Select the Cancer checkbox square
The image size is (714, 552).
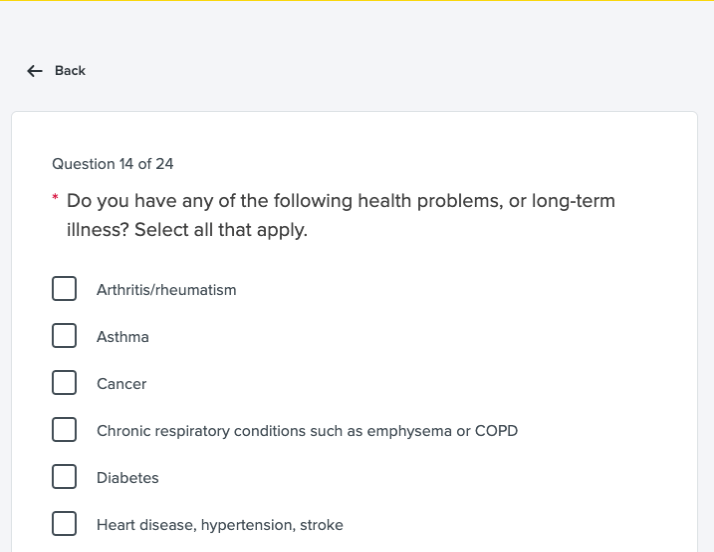pyautogui.click(x=64, y=383)
